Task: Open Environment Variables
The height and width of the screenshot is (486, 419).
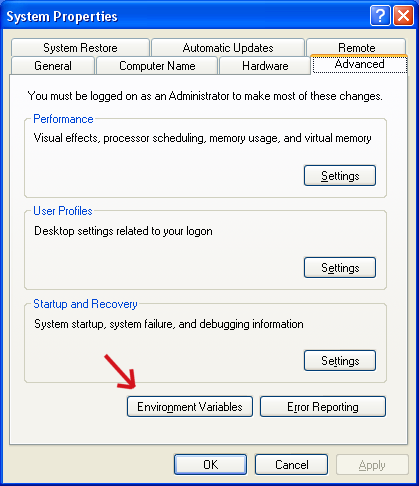Action: click(x=190, y=406)
